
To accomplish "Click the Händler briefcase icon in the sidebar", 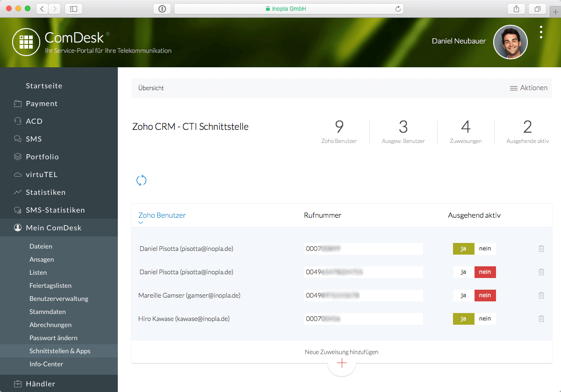I will click(x=18, y=384).
